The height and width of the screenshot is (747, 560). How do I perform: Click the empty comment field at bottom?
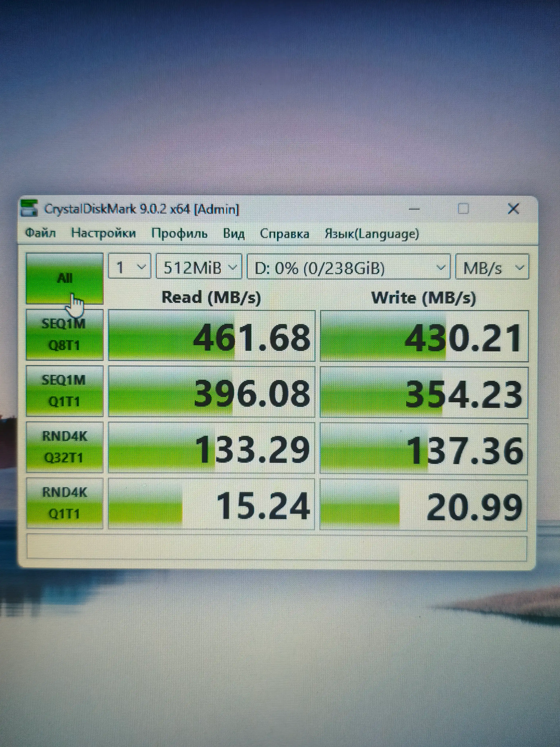[x=277, y=547]
